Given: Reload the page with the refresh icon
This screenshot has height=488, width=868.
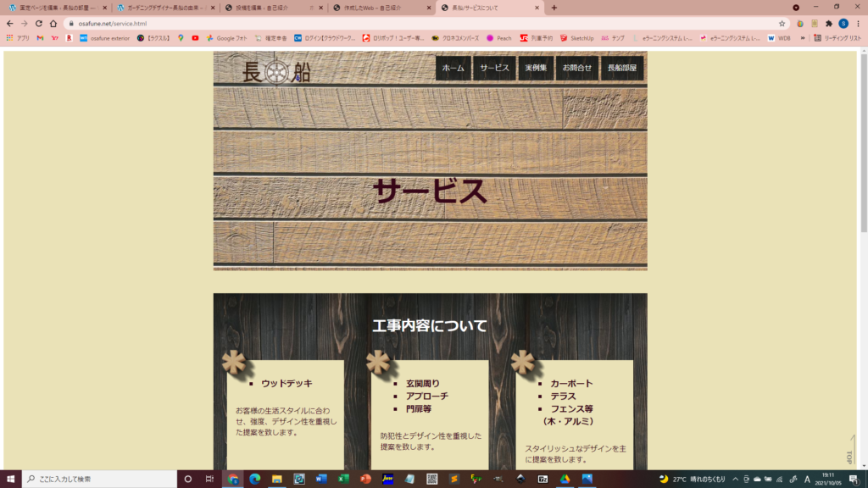Looking at the screenshot, I should (x=38, y=24).
